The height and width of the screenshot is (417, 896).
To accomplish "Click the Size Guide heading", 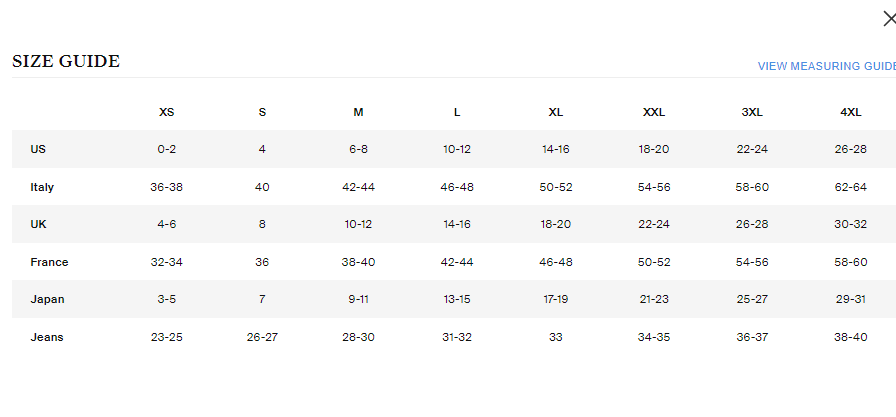I will [x=66, y=62].
